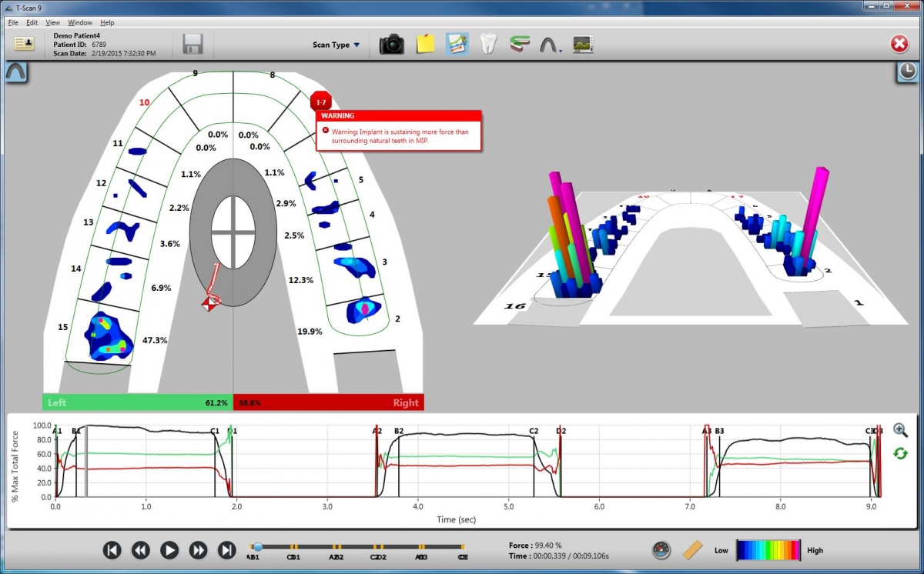This screenshot has width=924, height=574.
Task: Select the dental arch view icon
Action: tap(548, 44)
